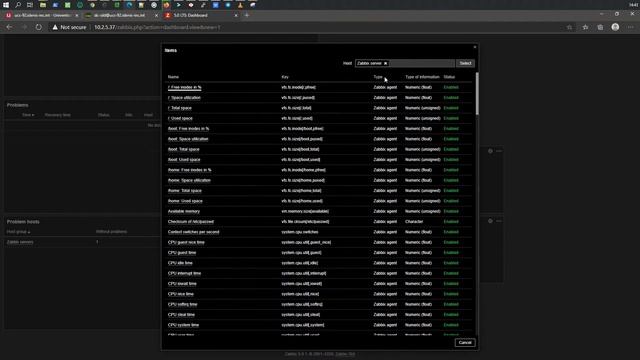
Task: Choose 'CPU steal time' item
Action: click(181, 315)
